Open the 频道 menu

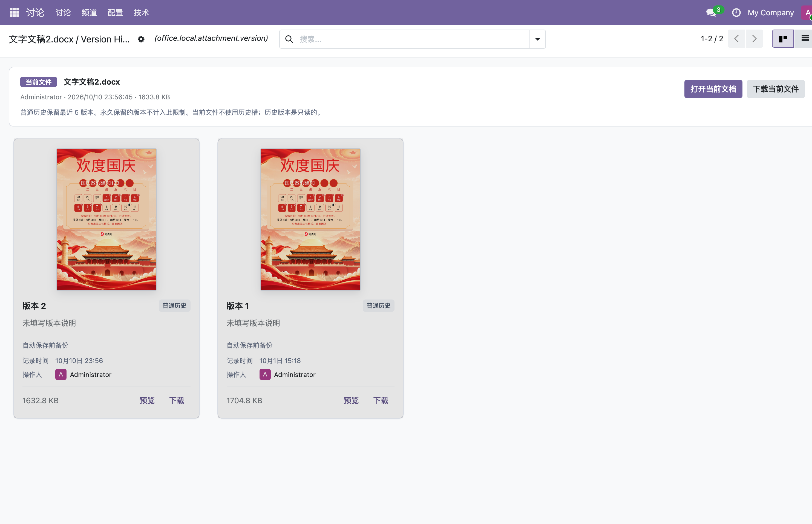(89, 13)
